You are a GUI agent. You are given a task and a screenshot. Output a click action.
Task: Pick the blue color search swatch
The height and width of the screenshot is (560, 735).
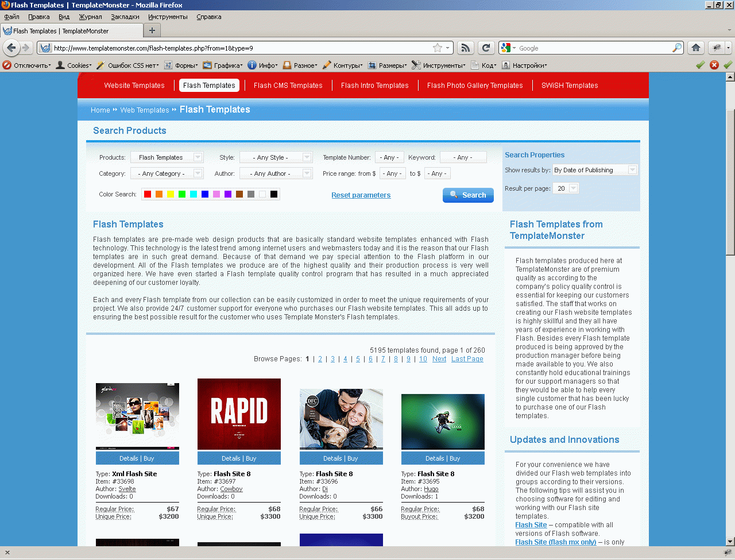pos(205,194)
